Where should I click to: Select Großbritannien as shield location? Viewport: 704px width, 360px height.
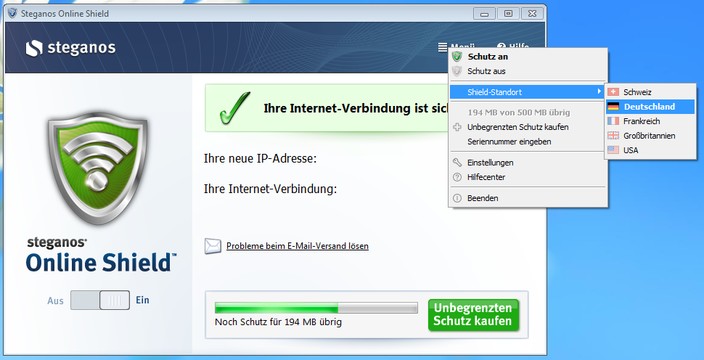(650, 136)
